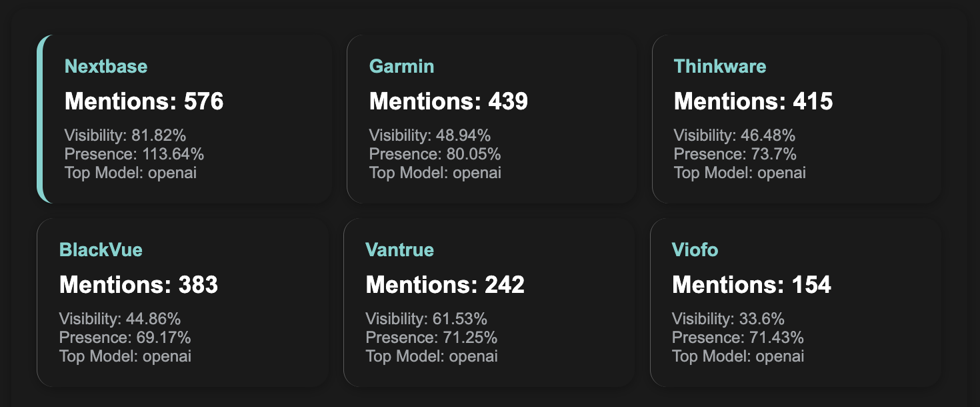
Task: Click Garmin Presence 80.05% text
Action: pos(435,154)
